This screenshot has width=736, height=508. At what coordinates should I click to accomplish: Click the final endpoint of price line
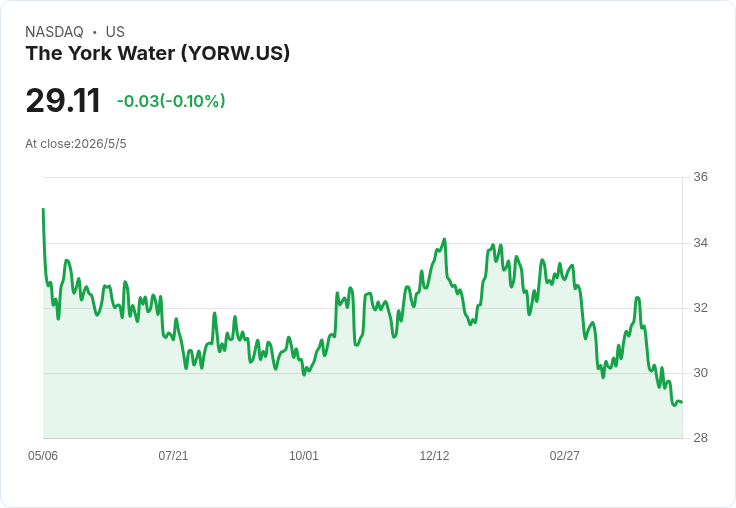682,402
